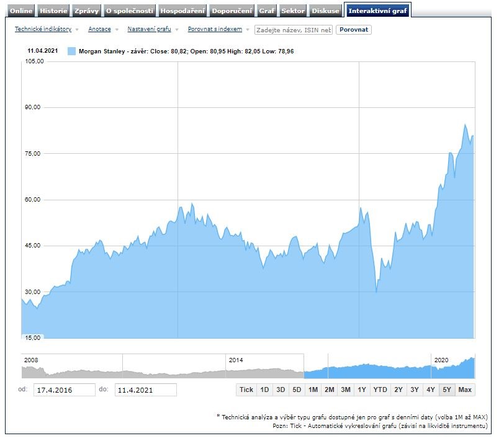This screenshot has width=504, height=441.
Task: Click the end date field 11.4.2021
Action: 145,390
